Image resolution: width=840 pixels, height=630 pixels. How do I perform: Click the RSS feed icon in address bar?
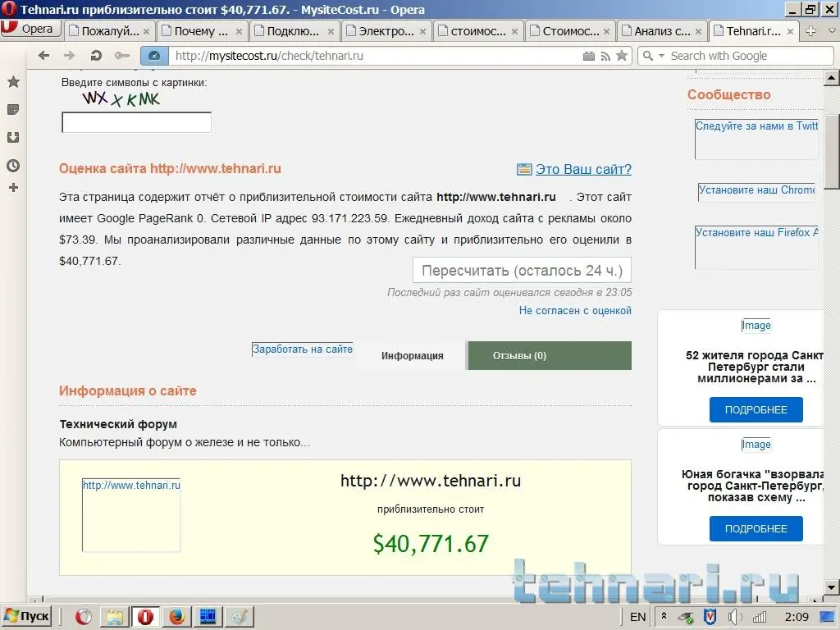(x=606, y=57)
